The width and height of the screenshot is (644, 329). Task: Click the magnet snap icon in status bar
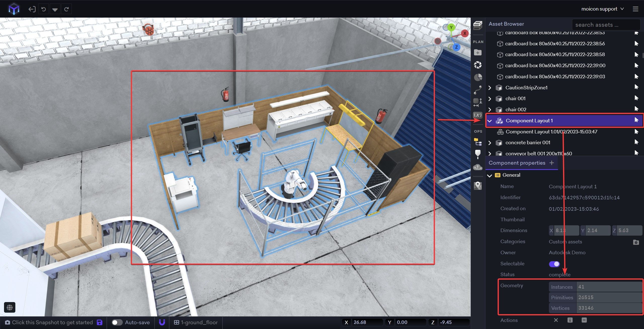(x=162, y=322)
